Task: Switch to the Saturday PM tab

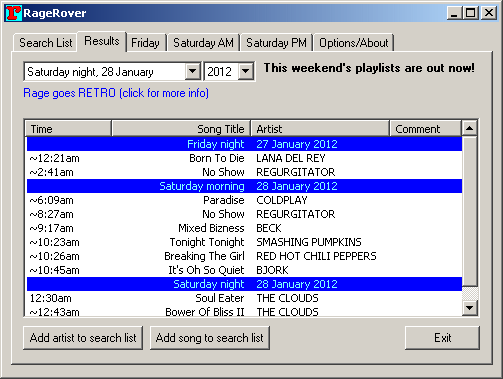Action: point(276,43)
